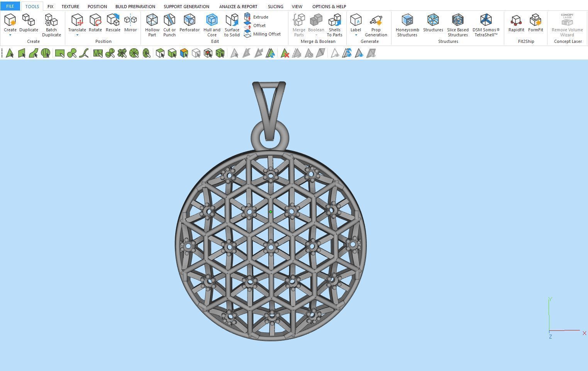The width and height of the screenshot is (588, 371).
Task: Select the multicolor cube selection tool
Action: [184, 53]
